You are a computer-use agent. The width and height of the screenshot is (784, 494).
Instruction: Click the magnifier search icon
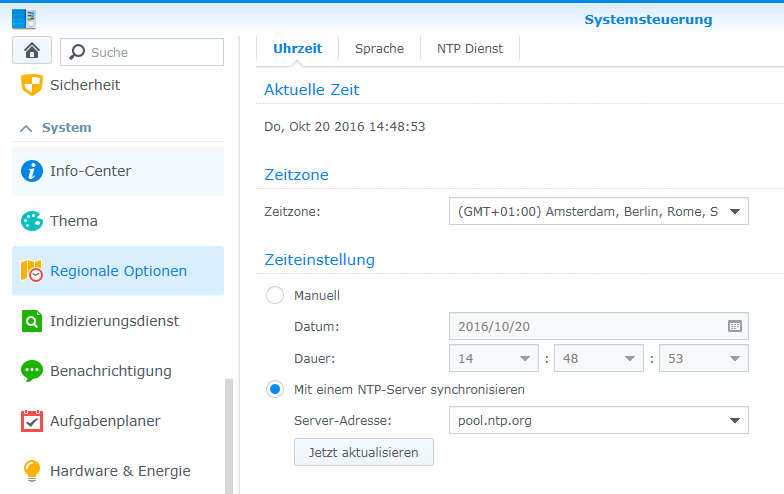(x=76, y=52)
